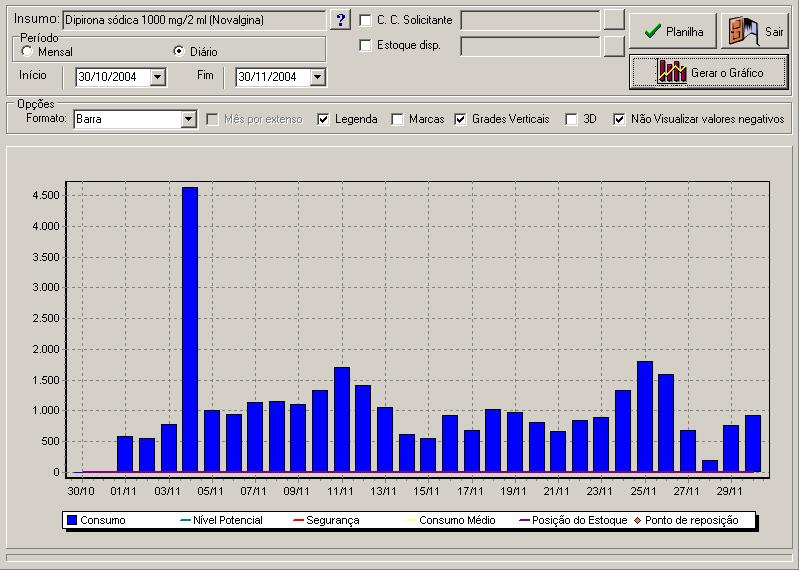
Task: Click the small button beside C. C. Solicitante field
Action: coord(614,20)
